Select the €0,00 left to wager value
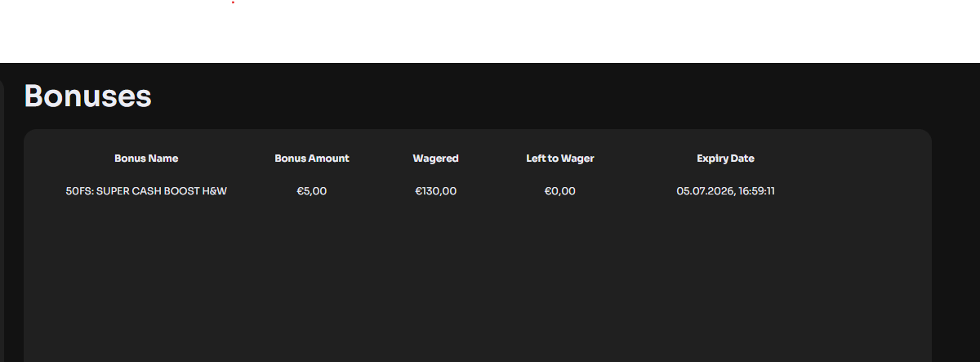 pyautogui.click(x=560, y=191)
